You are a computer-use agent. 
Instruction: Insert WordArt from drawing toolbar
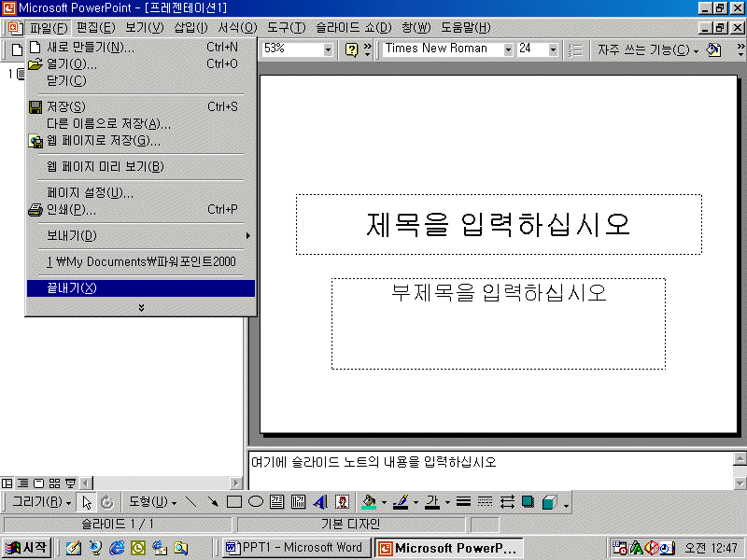click(x=320, y=502)
